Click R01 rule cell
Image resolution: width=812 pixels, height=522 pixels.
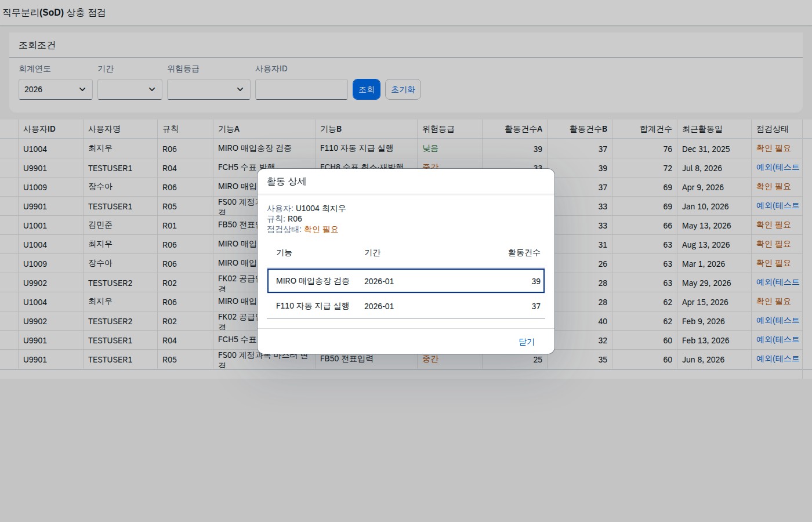(169, 226)
